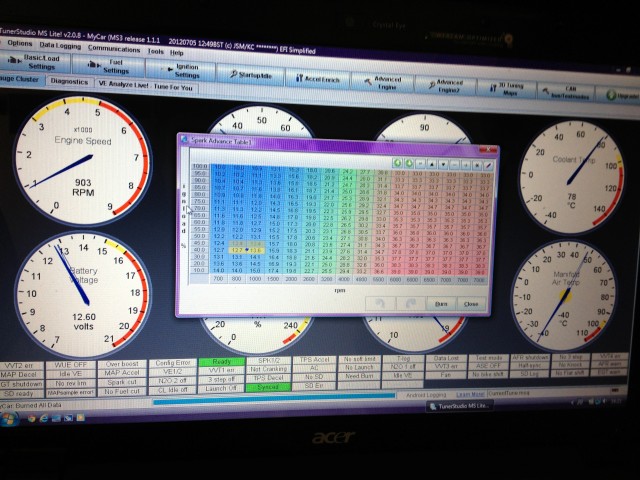
Task: Open the Advanced Engine toolbar menu
Action: (382, 83)
